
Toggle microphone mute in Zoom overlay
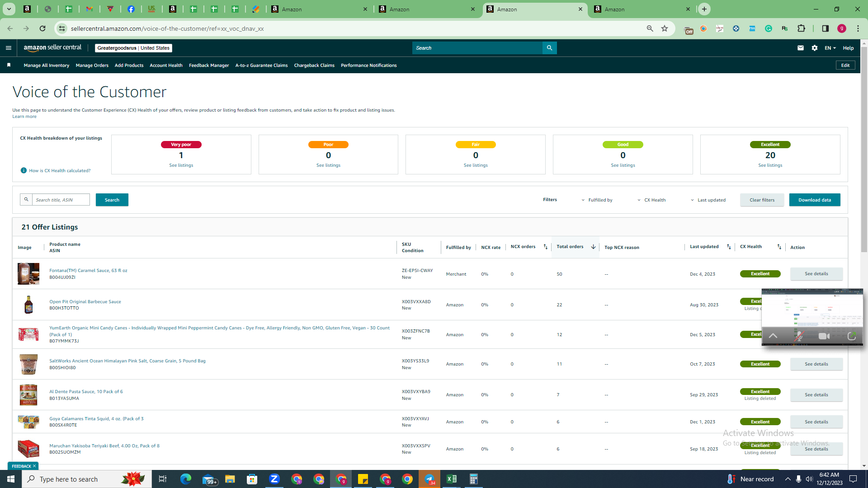799,336
